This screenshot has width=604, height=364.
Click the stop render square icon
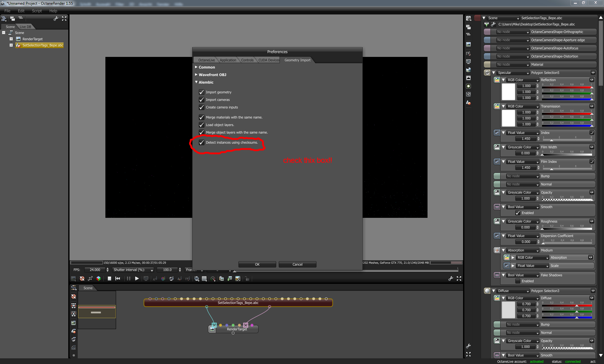pos(109,279)
